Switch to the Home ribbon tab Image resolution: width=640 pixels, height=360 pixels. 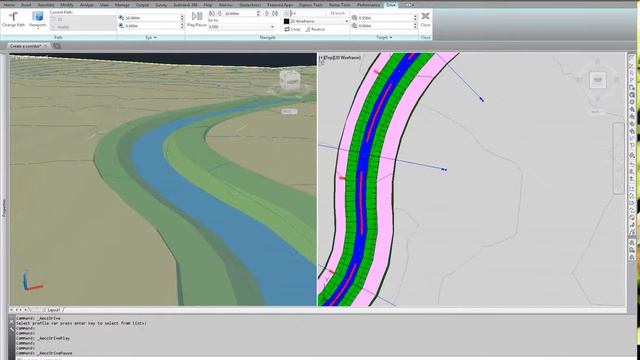coord(9,5)
